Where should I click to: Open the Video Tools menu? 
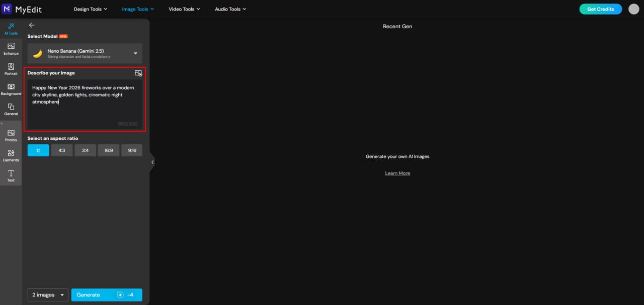(184, 9)
